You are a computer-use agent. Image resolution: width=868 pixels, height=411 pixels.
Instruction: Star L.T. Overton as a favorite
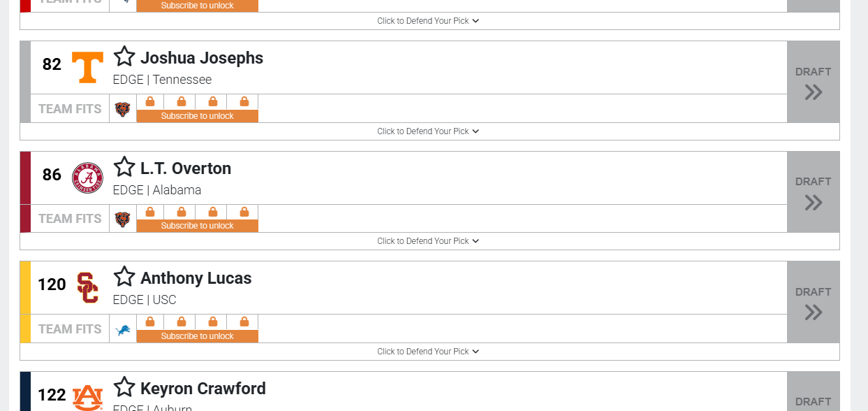tap(124, 167)
